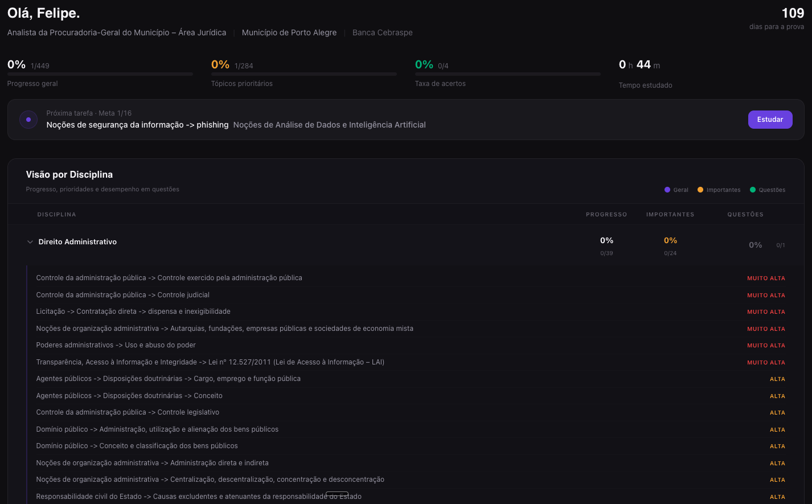Click the ALTA badge on Controle legislativo row
The image size is (812, 504).
click(777, 412)
